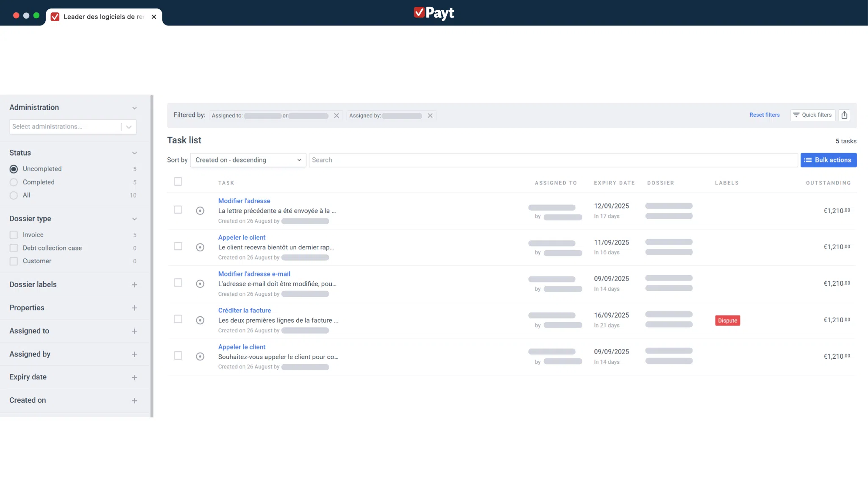868x488 pixels.
Task: Open the Sort by dropdown
Action: click(248, 160)
